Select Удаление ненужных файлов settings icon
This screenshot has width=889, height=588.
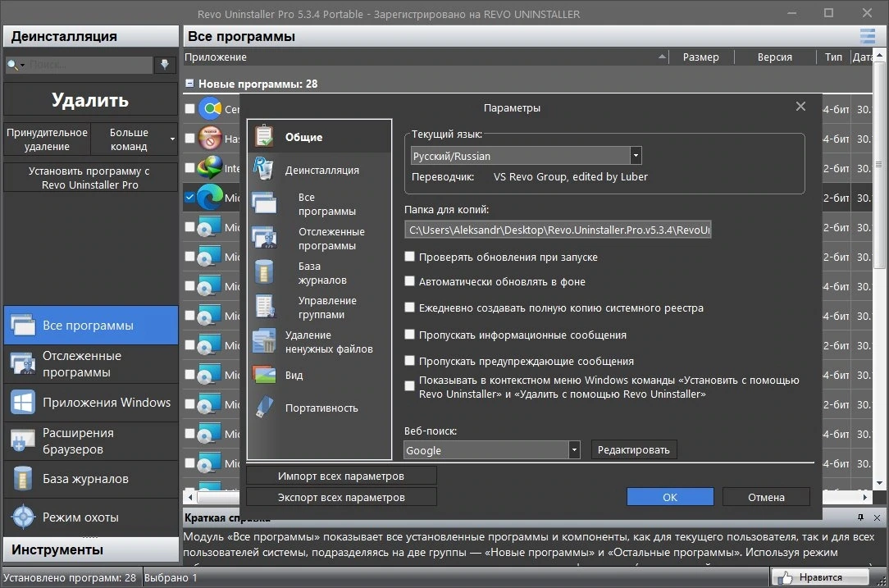[x=264, y=341]
